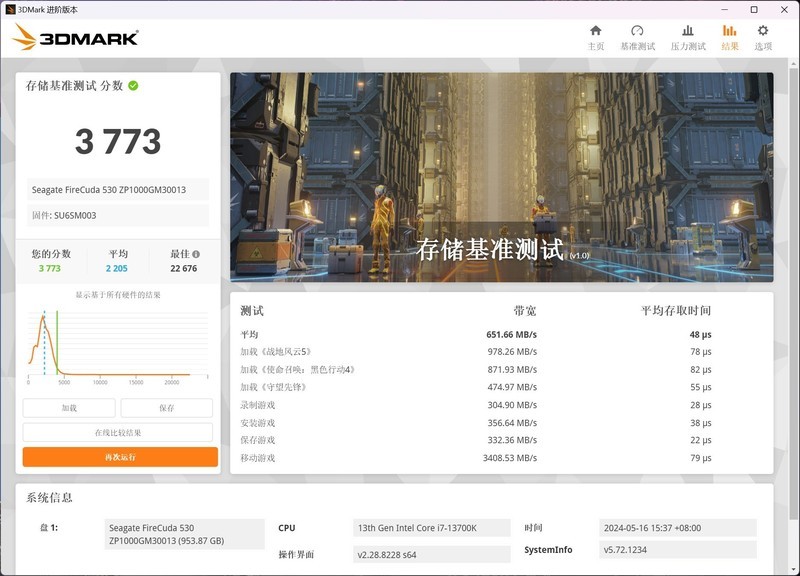This screenshot has width=800, height=576.
Task: Click the info icon next to 最佳
Action: coord(196,255)
